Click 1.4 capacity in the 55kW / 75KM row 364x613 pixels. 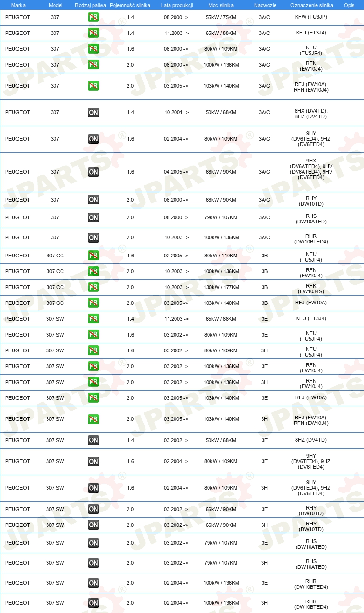130,17
